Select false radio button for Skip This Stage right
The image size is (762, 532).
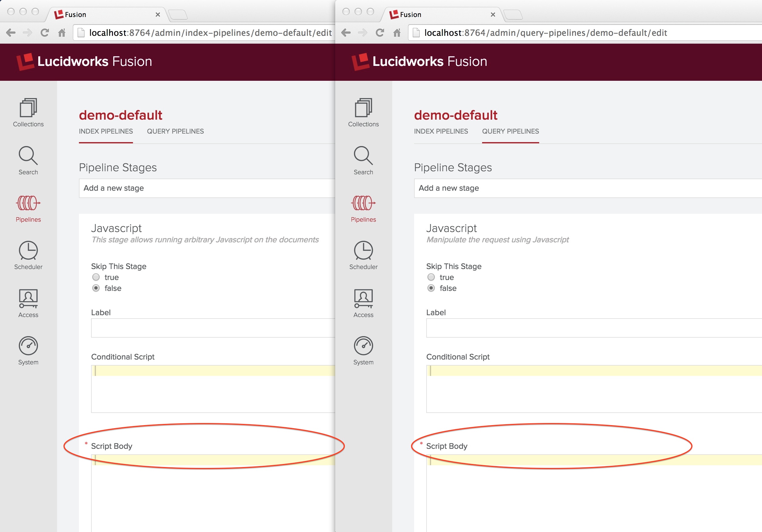[x=430, y=288]
